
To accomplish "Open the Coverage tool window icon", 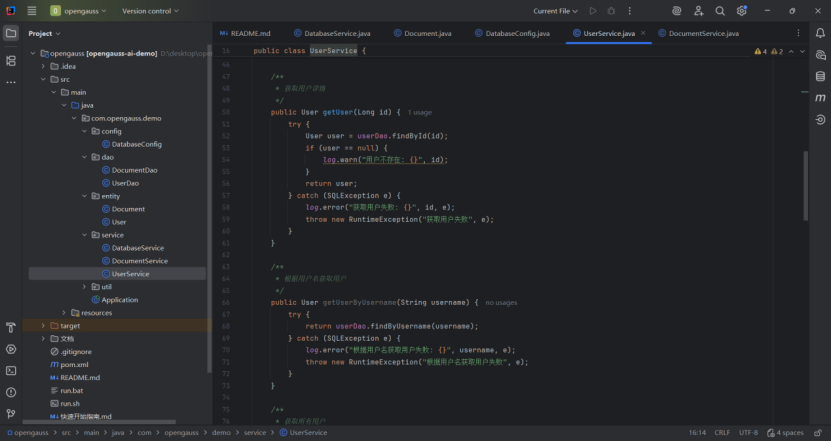I will (820, 120).
